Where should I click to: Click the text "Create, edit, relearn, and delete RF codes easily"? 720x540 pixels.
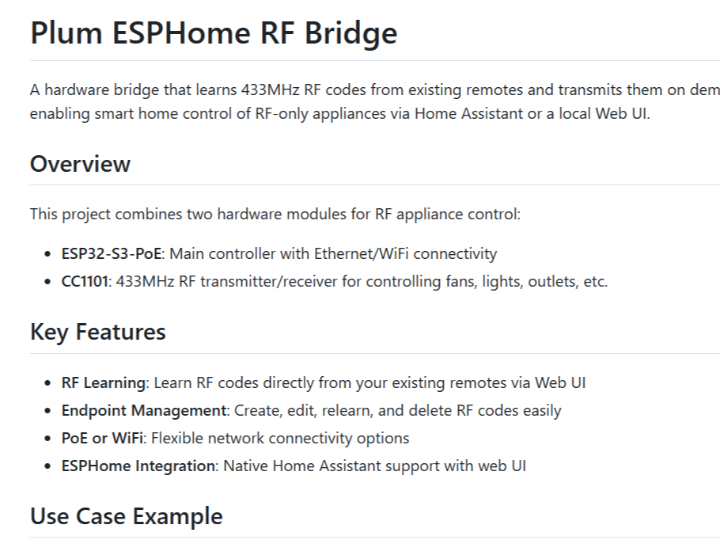[x=397, y=410]
